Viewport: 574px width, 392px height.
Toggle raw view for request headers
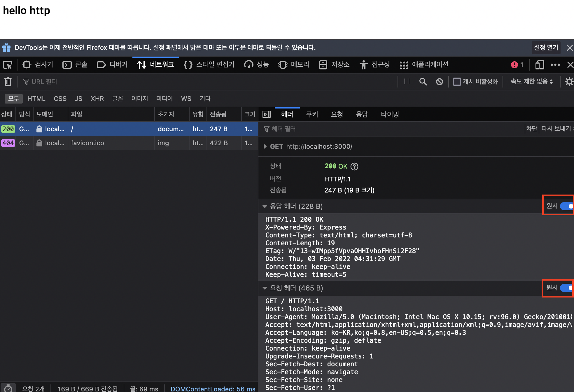[566, 288]
